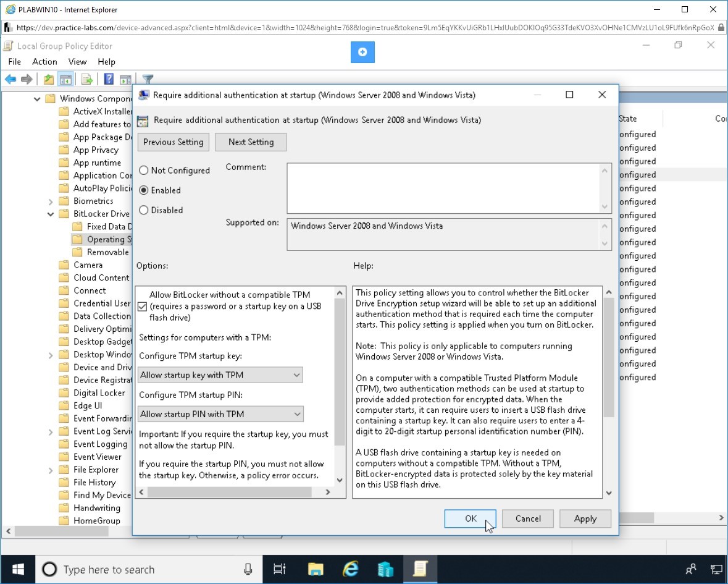
Task: Click the blue Back arrow in toolbar
Action: pyautogui.click(x=10, y=80)
